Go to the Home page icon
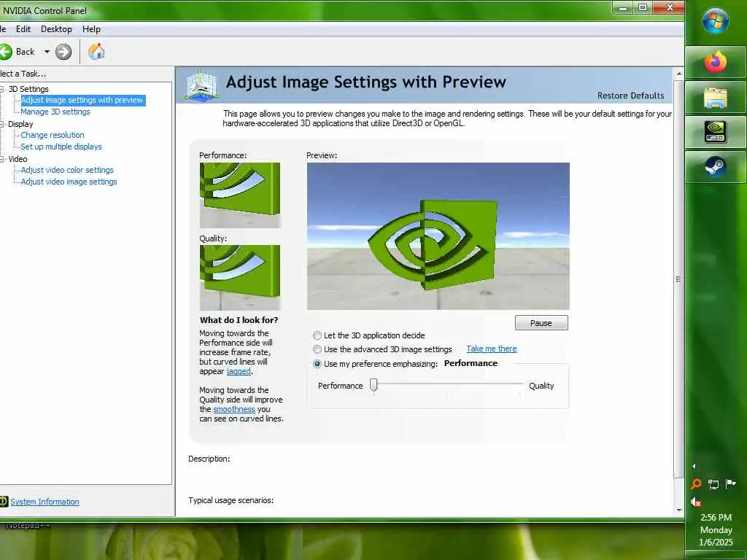Viewport: 747px width, 560px height. tap(96, 52)
